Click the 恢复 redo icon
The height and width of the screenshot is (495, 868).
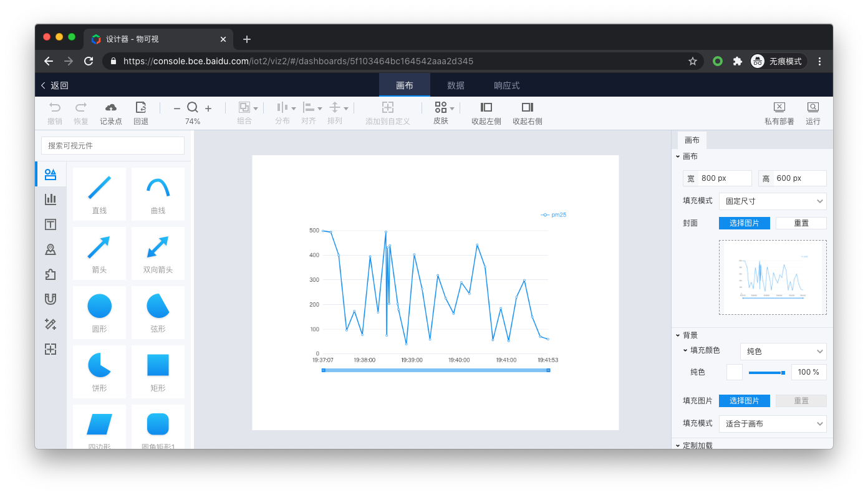[81, 107]
